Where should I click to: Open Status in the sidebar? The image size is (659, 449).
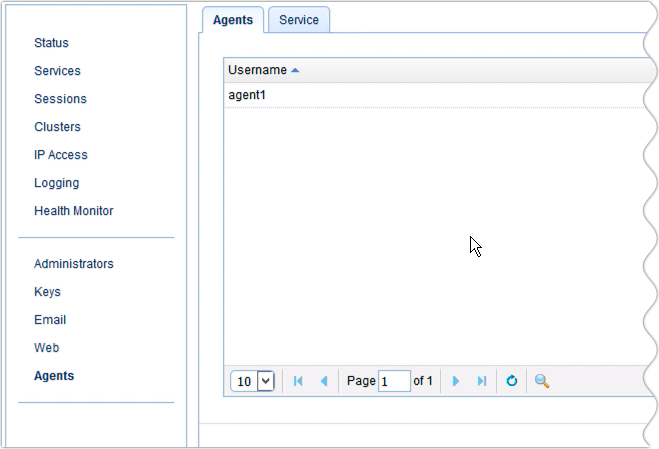(x=51, y=43)
